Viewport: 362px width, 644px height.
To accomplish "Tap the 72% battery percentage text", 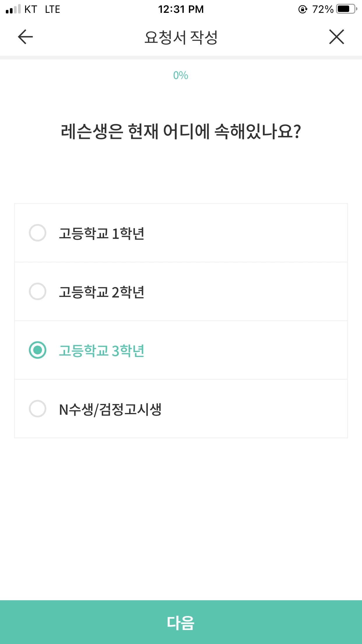I will (322, 9).
